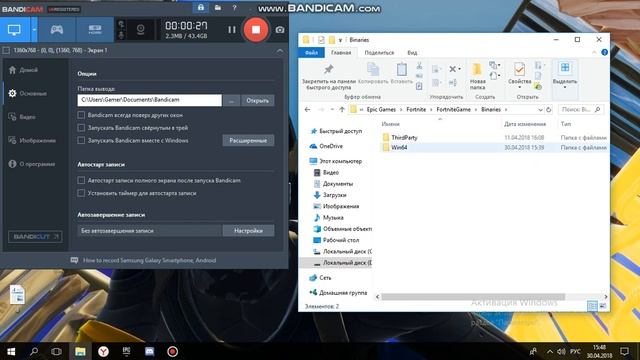Viewport: 640px width, 360px height.
Task: Toggle the webcam overlay icon in Bandicam
Action: 140,29
